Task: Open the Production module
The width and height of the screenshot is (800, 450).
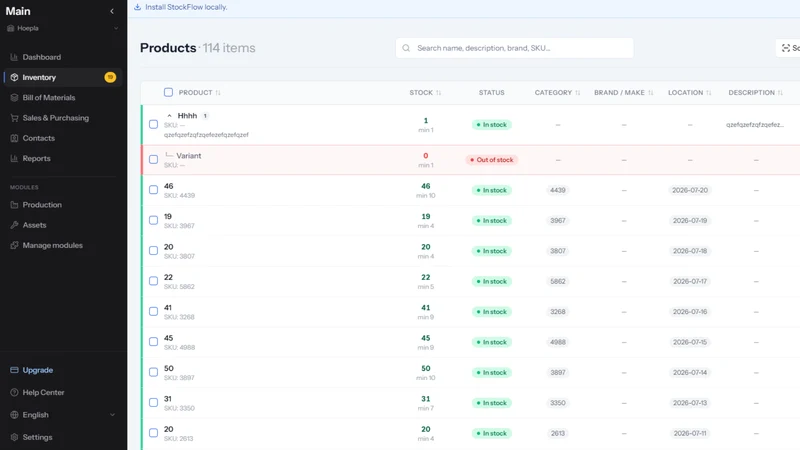Action: coord(62,205)
